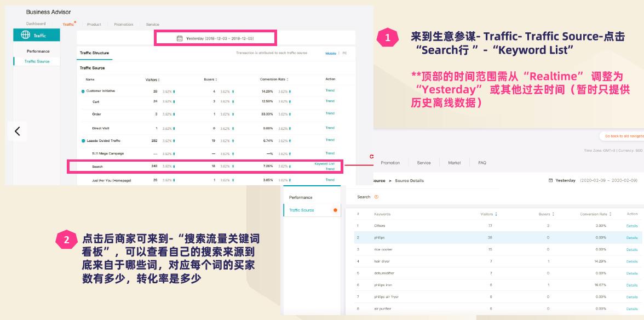Viewport: 644px width, 320px height.
Task: Sort keywords table by Visitors arrows
Action: point(496,214)
